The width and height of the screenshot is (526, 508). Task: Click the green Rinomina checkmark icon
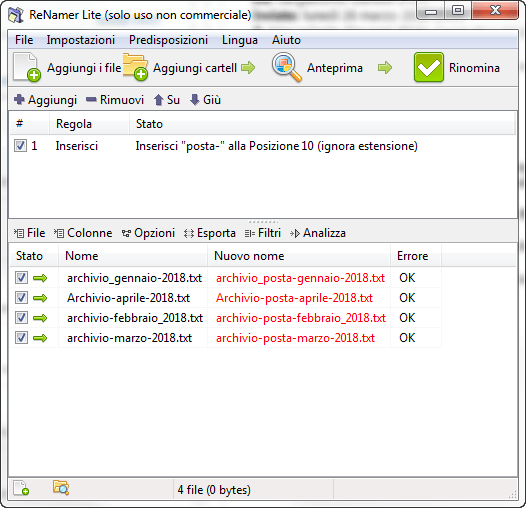pyautogui.click(x=429, y=67)
